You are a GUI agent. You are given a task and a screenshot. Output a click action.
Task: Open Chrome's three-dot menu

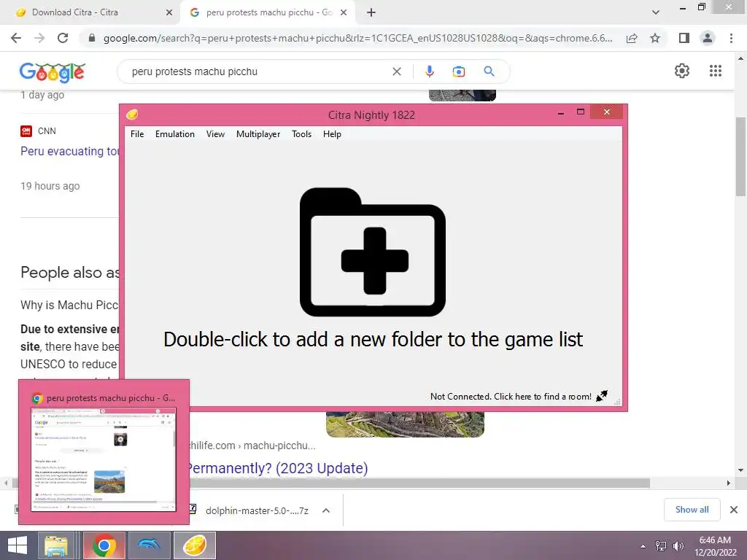tap(731, 38)
